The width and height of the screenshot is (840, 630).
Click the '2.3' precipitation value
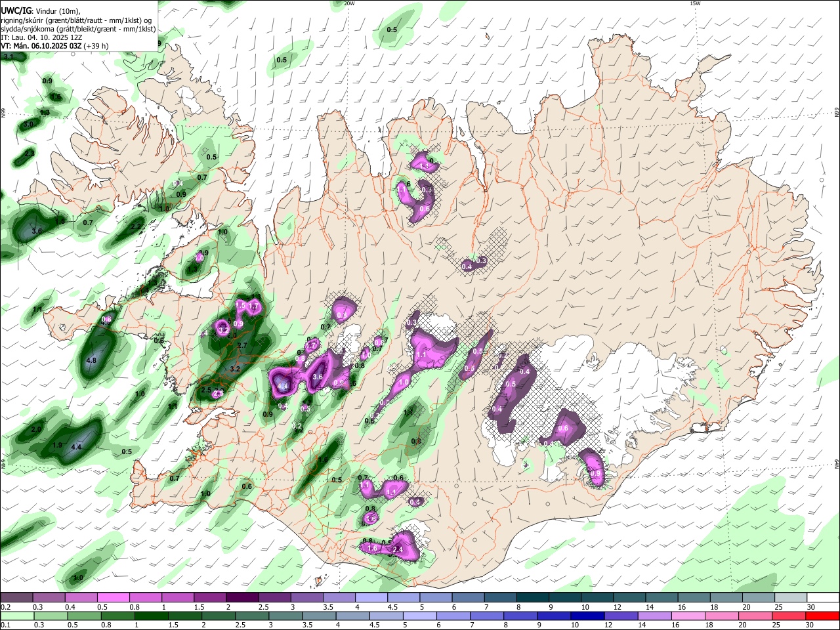[30, 154]
